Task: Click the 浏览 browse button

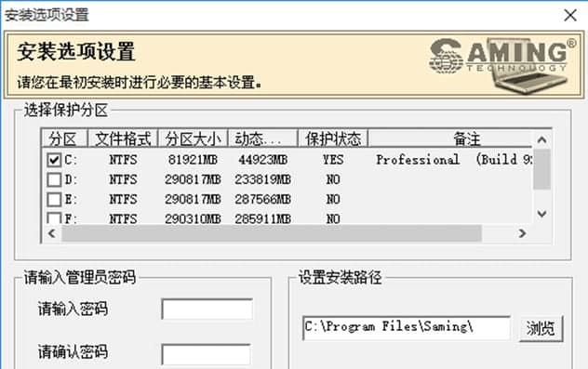Action: click(x=541, y=328)
